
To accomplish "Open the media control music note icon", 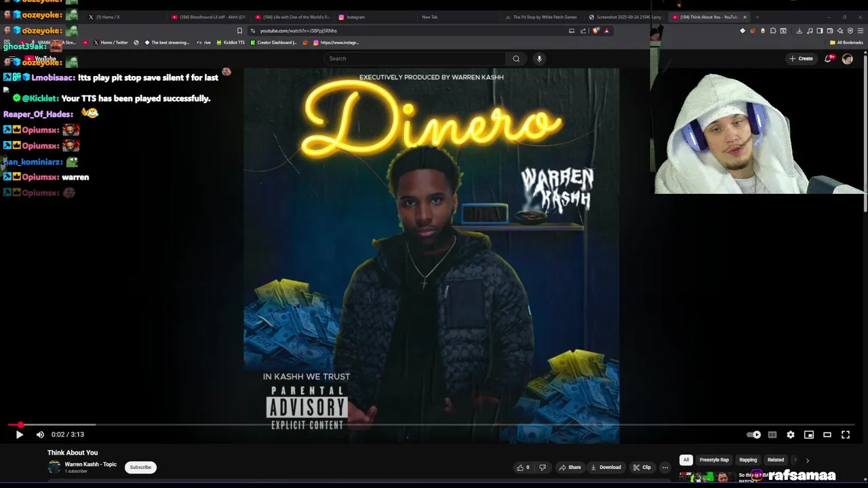I will [810, 30].
